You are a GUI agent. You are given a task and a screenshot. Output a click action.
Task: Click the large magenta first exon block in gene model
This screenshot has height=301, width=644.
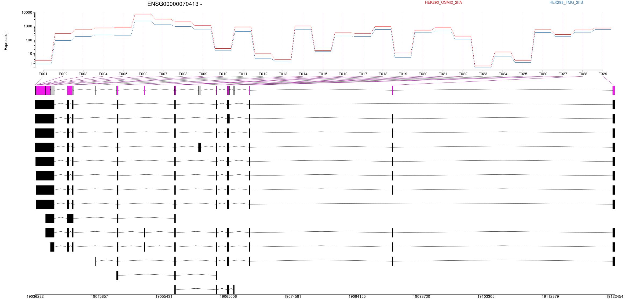(41, 90)
